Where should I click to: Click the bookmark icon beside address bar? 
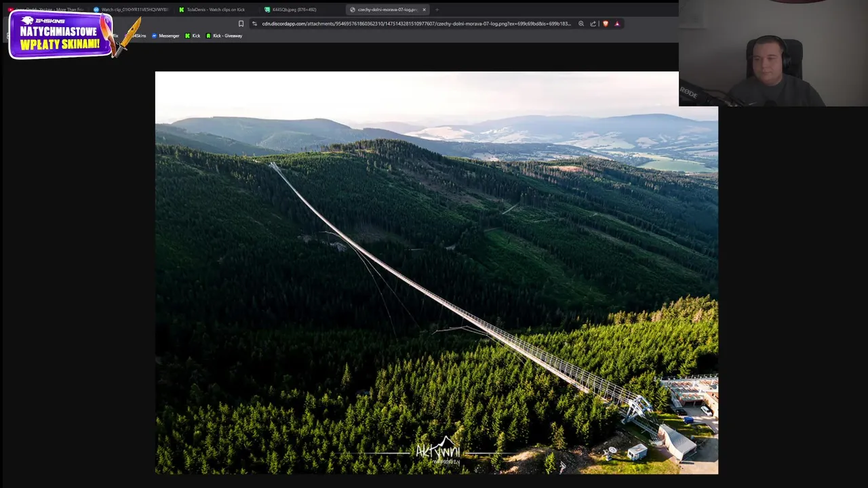[241, 24]
